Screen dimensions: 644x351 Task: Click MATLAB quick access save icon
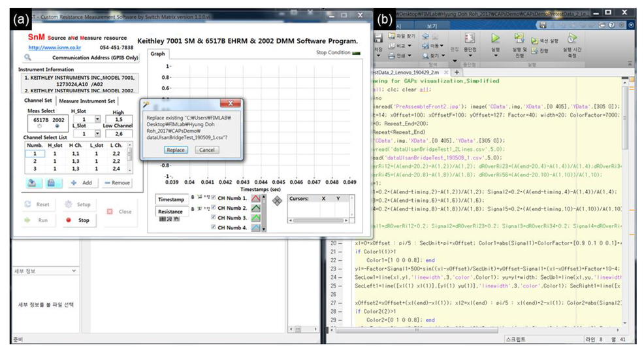[x=543, y=25]
